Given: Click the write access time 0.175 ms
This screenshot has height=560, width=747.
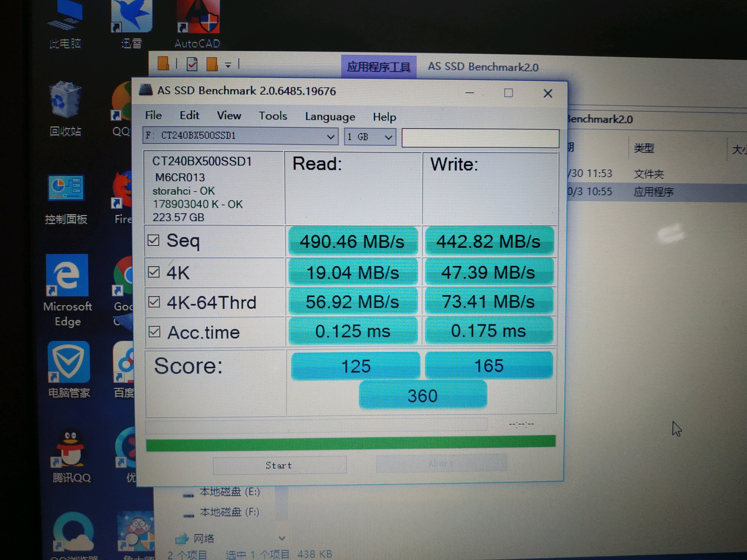Looking at the screenshot, I should point(489,330).
